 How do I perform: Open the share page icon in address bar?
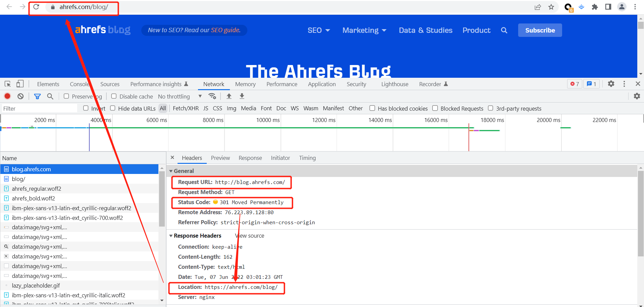(538, 7)
